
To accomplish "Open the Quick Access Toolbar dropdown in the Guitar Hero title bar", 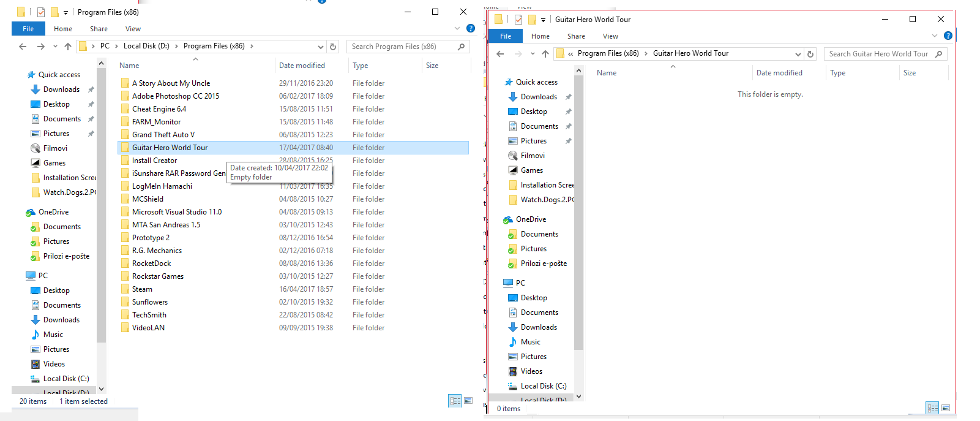I will tap(543, 20).
